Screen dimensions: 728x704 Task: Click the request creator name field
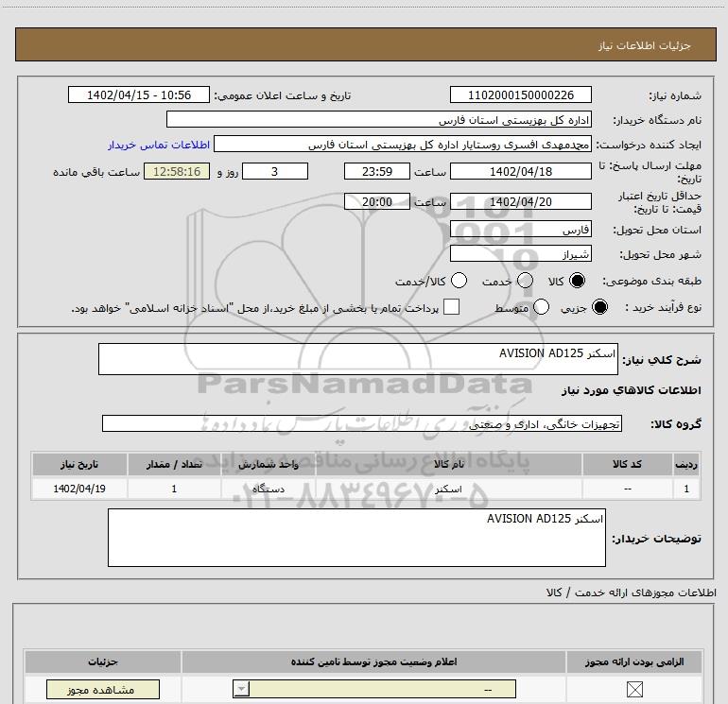tap(403, 145)
